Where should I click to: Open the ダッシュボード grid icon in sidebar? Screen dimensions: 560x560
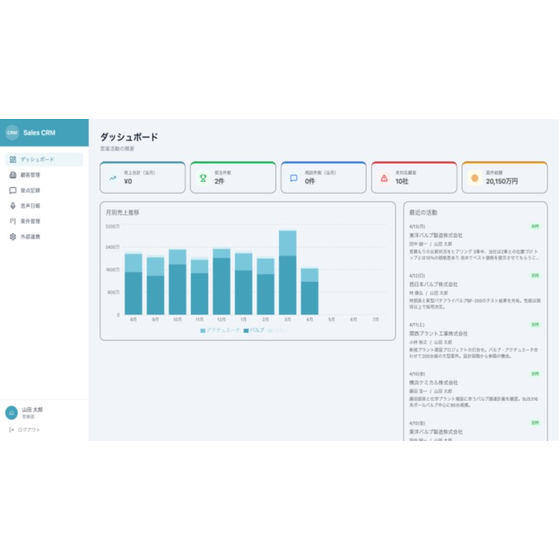coord(13,160)
